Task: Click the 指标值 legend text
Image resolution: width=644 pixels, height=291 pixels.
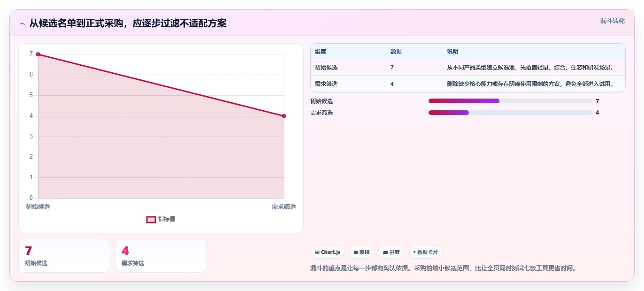Action: click(167, 219)
